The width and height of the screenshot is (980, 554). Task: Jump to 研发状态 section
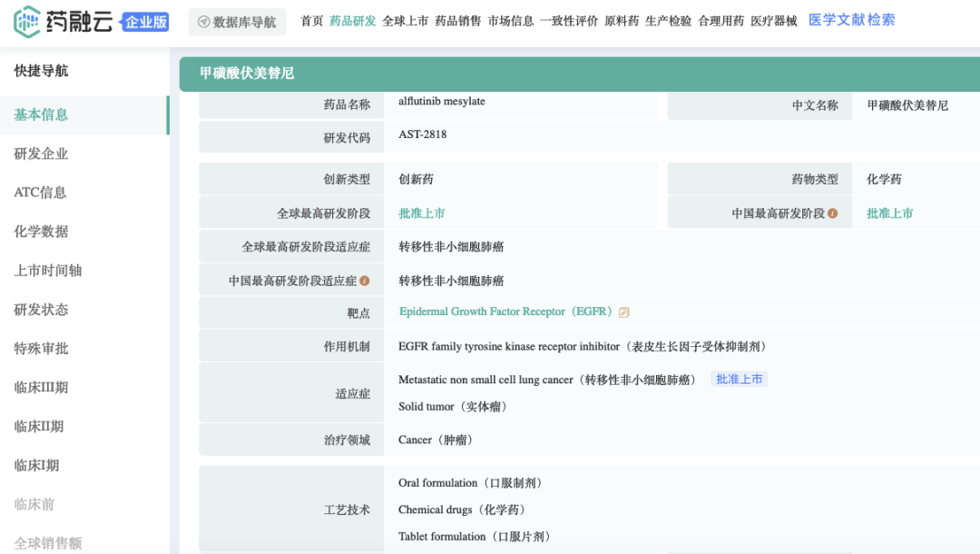click(x=41, y=310)
